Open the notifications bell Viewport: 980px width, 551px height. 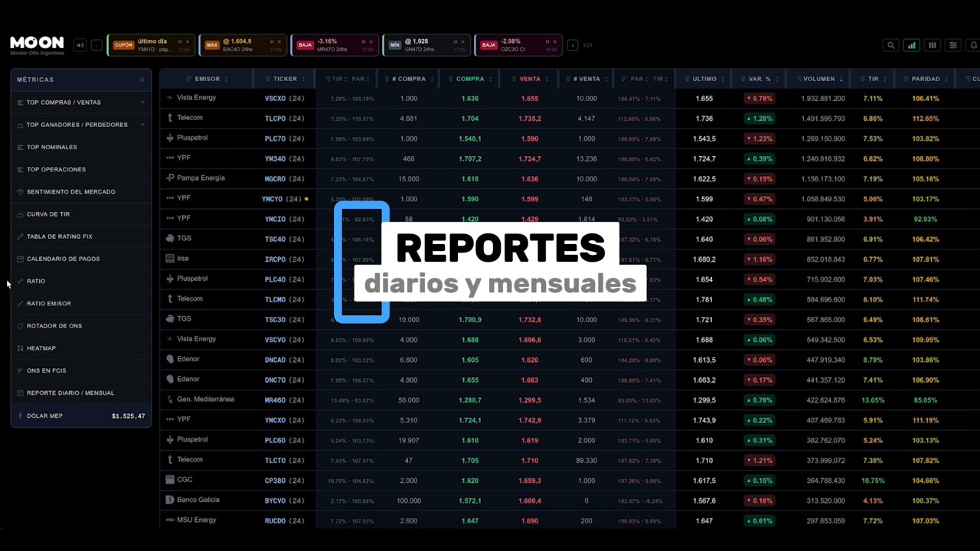(973, 45)
